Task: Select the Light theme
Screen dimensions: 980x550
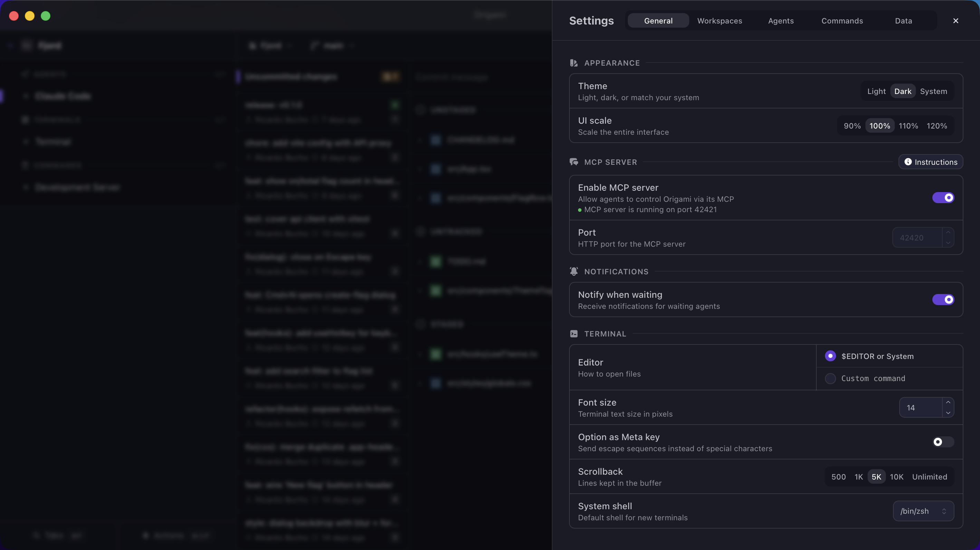Action: click(x=876, y=91)
